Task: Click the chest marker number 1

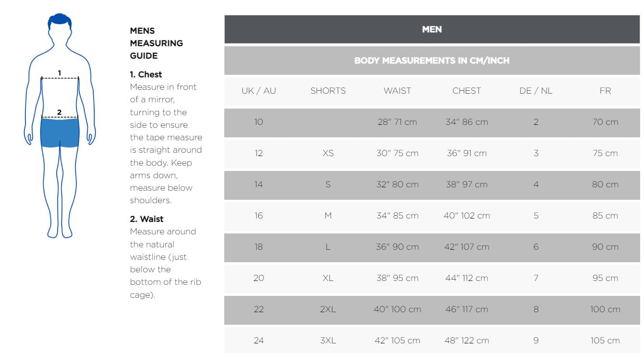Action: tap(60, 73)
